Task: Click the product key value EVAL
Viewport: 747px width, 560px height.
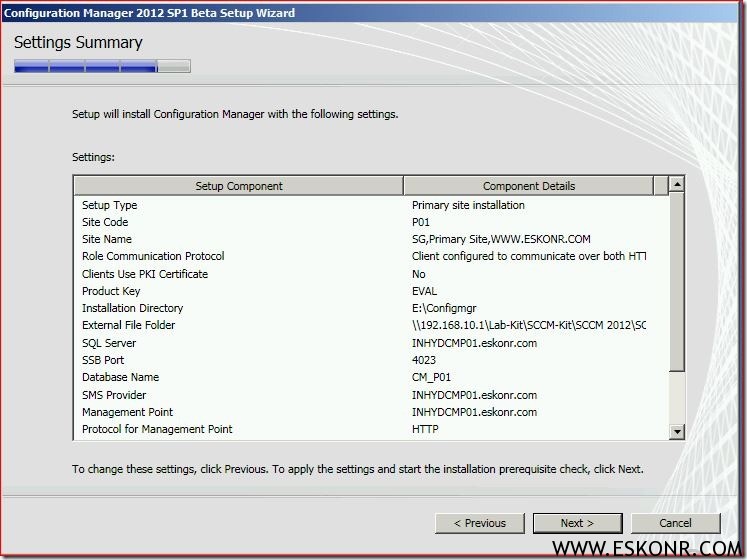Action: (x=424, y=291)
